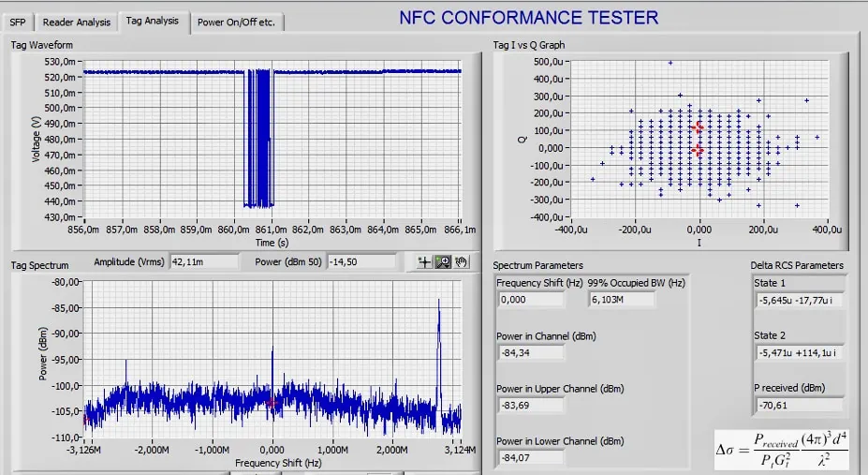Select the crosshair cursor tool
Viewport: 868px width, 475px height.
click(x=424, y=262)
